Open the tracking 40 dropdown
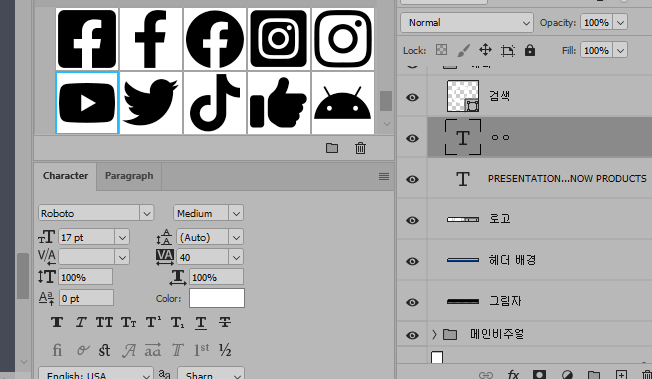Viewport: 652px width, 379px height. pos(236,258)
